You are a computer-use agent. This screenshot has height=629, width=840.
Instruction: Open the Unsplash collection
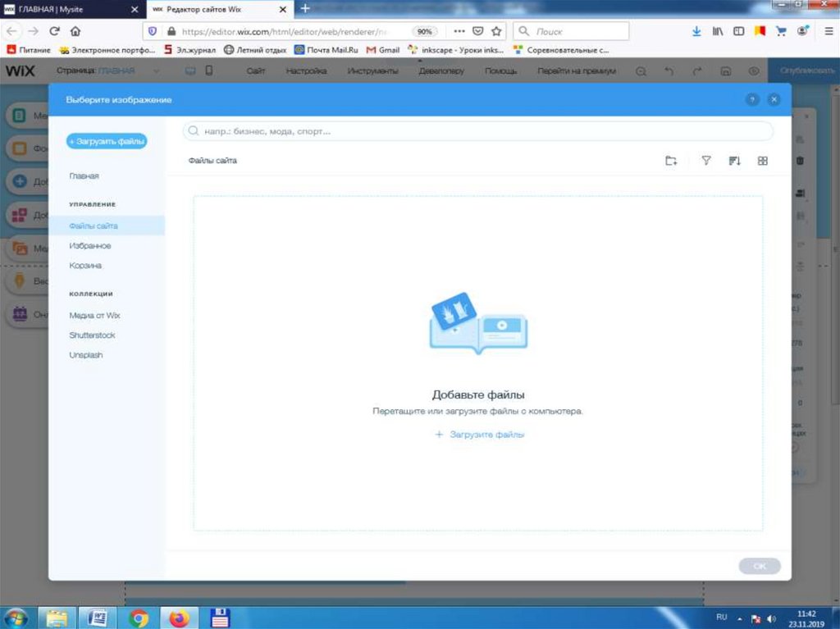coord(86,355)
